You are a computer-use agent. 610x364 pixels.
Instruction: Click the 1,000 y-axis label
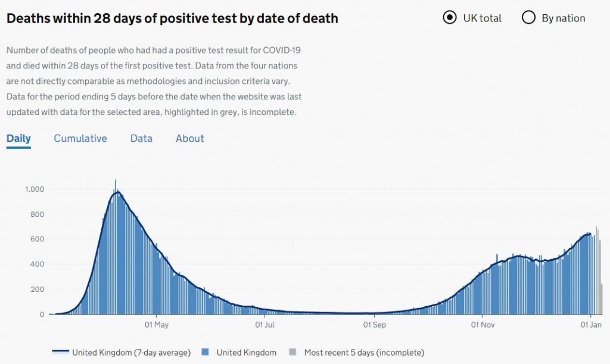pyautogui.click(x=35, y=189)
